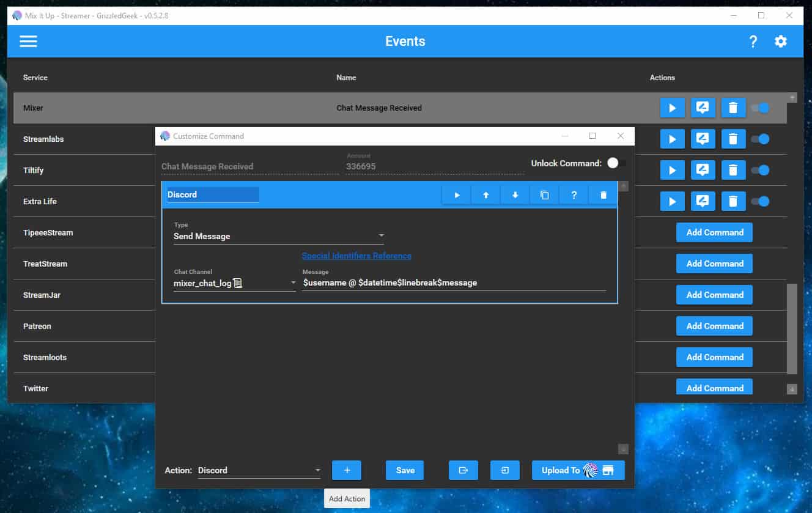Open the Action Discord dropdown

[x=259, y=470]
